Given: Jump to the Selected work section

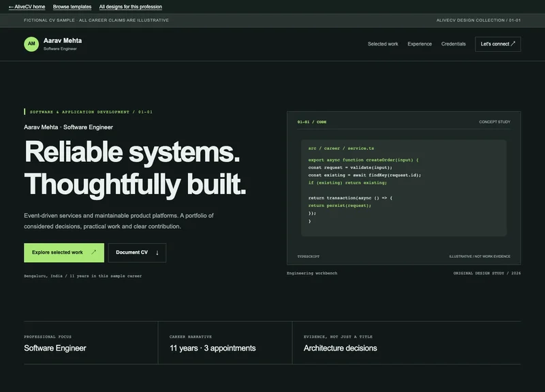Looking at the screenshot, I should 383,44.
